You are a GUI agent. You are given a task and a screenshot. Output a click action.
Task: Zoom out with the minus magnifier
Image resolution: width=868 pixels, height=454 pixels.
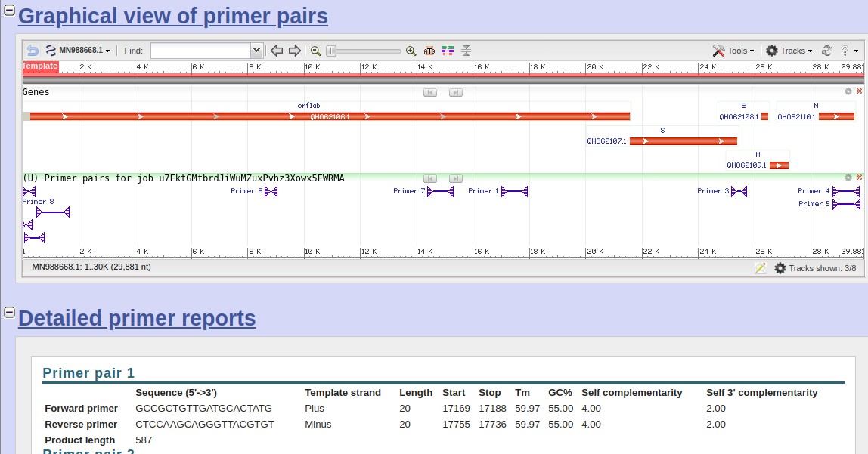315,51
